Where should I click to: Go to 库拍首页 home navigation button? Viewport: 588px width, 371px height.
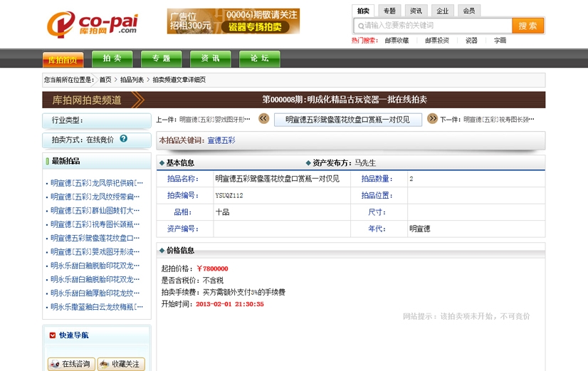(x=63, y=60)
